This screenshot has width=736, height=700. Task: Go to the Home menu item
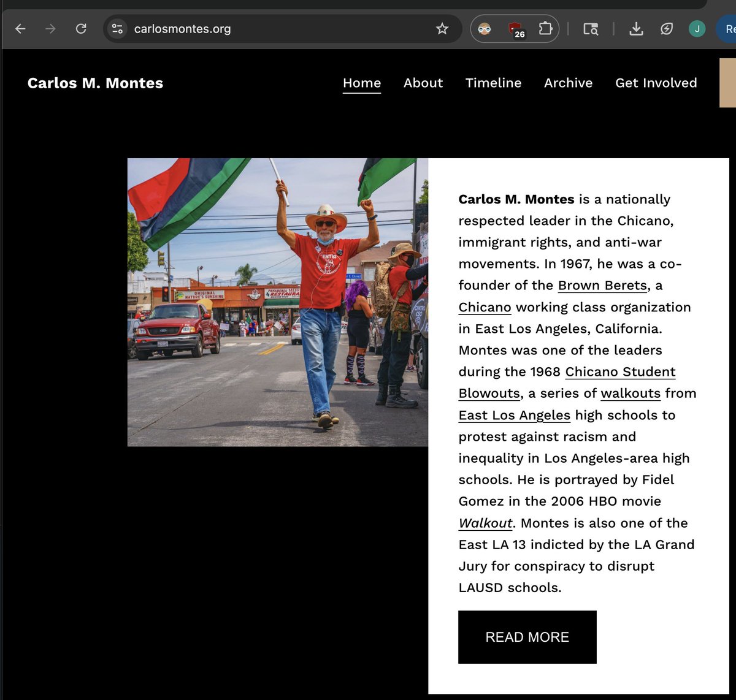(362, 83)
